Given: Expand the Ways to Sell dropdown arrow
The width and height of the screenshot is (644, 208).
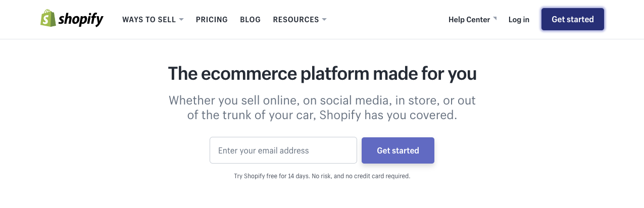Looking at the screenshot, I should click(x=181, y=20).
